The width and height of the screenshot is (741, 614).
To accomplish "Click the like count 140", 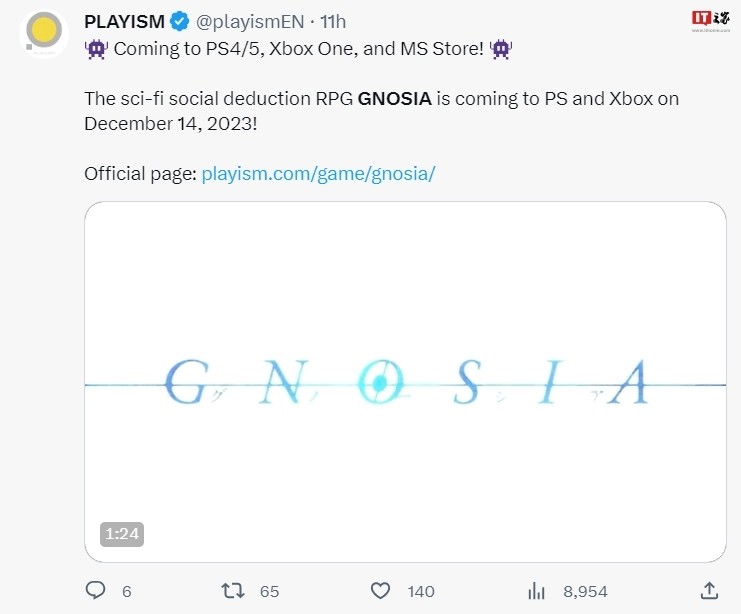I will tap(421, 591).
